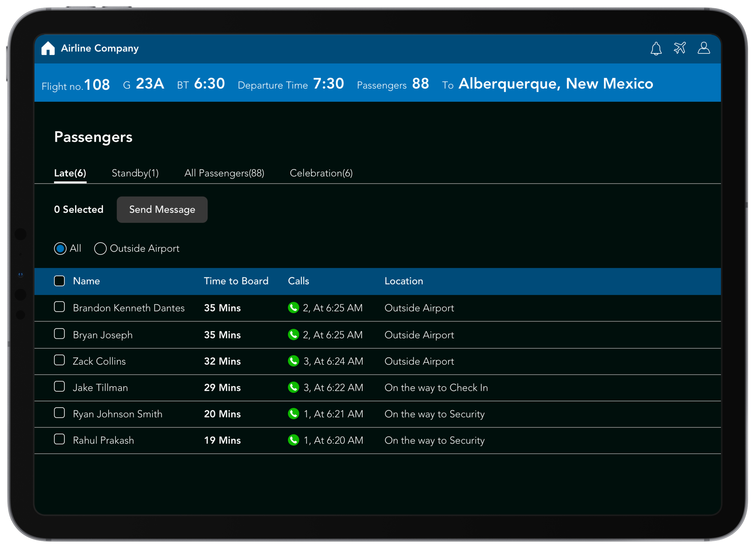
Task: Check the box for Bryan Joseph
Action: click(59, 334)
